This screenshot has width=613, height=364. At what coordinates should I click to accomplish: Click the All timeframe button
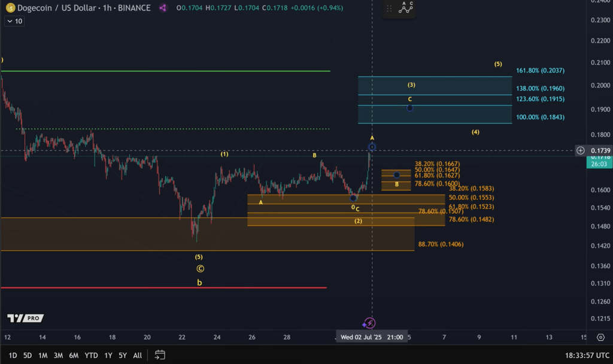tap(137, 355)
